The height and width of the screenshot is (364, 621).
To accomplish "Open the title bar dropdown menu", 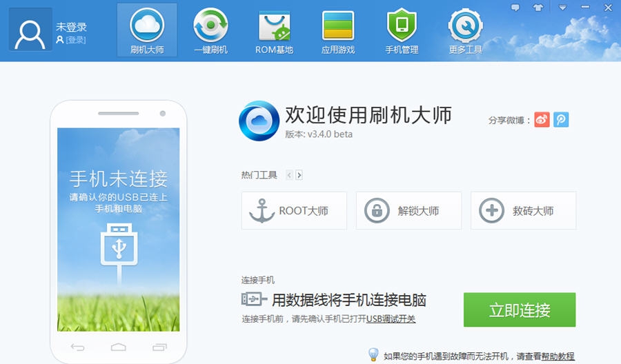I will pos(562,8).
